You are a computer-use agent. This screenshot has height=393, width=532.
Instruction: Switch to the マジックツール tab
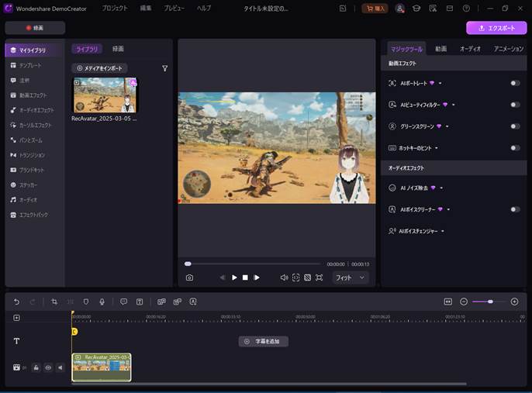pyautogui.click(x=406, y=49)
